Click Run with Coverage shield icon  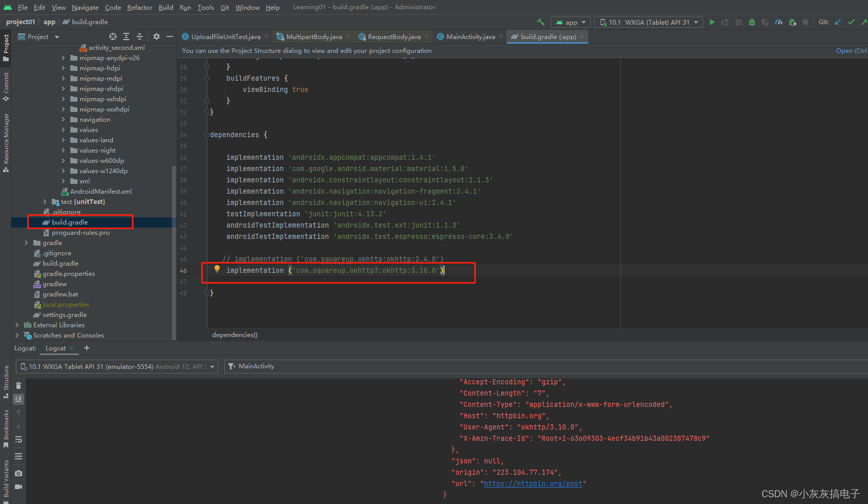coord(765,22)
